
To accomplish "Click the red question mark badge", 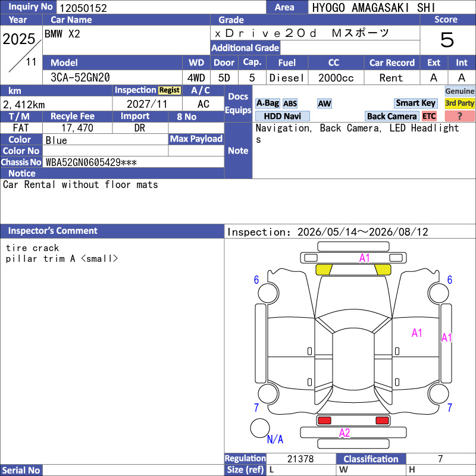I will pos(459,116).
